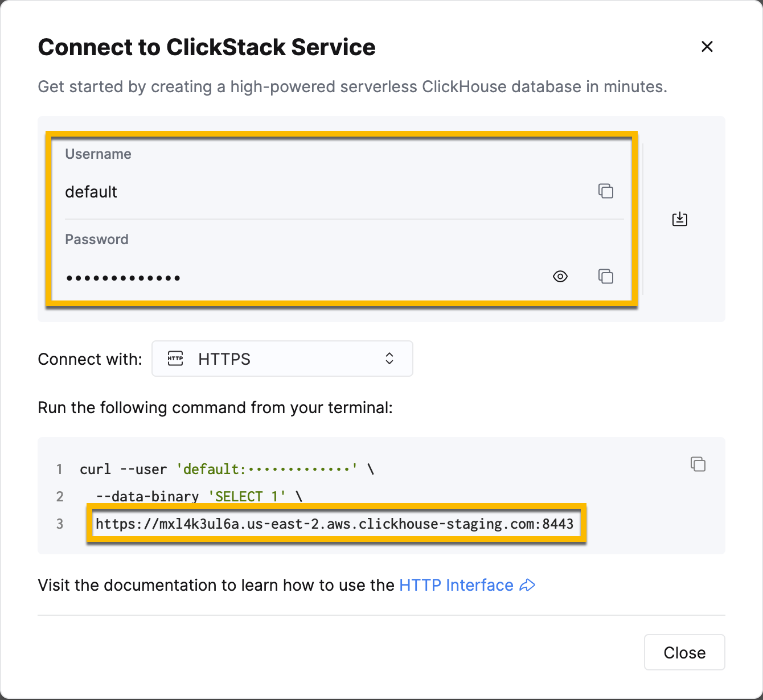Download the service credentials
Screen dimensions: 763x700
[679, 219]
